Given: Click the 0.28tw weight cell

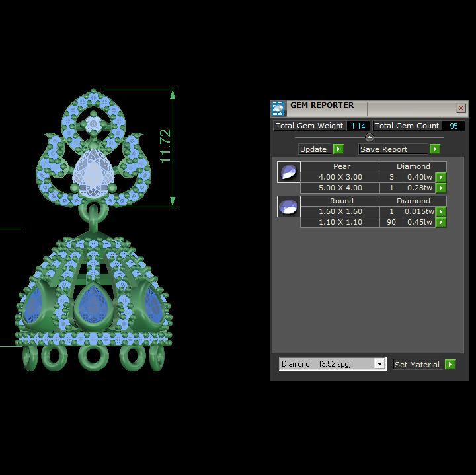Looking at the screenshot, I should (x=419, y=188).
